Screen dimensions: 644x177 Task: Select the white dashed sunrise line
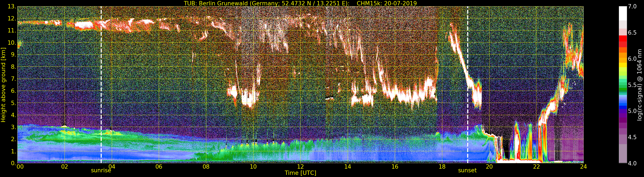click(101, 85)
